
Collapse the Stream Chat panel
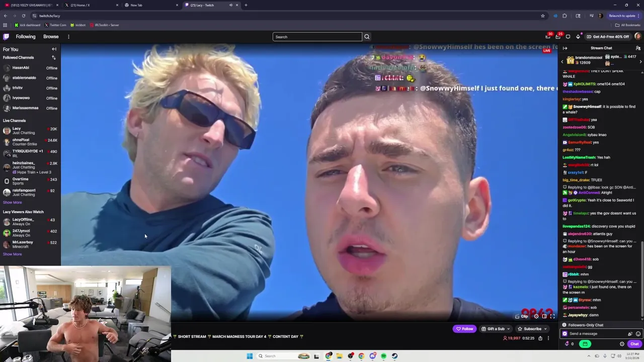click(x=565, y=48)
